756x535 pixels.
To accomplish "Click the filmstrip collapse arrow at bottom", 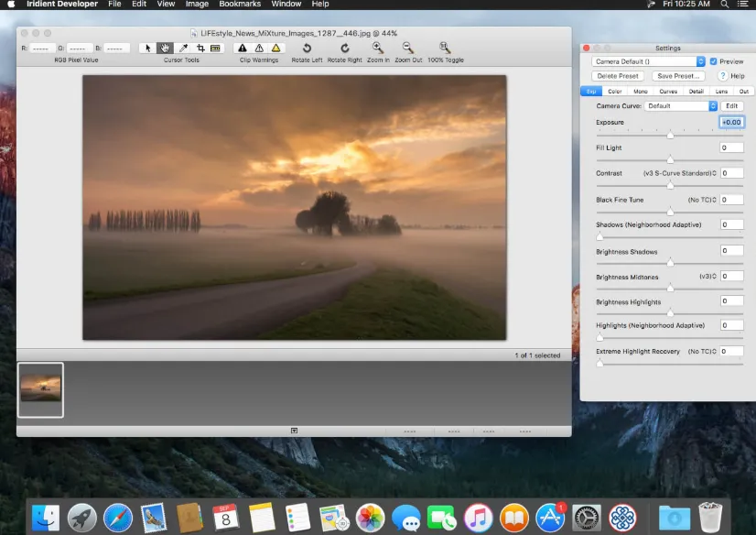I will click(x=294, y=431).
